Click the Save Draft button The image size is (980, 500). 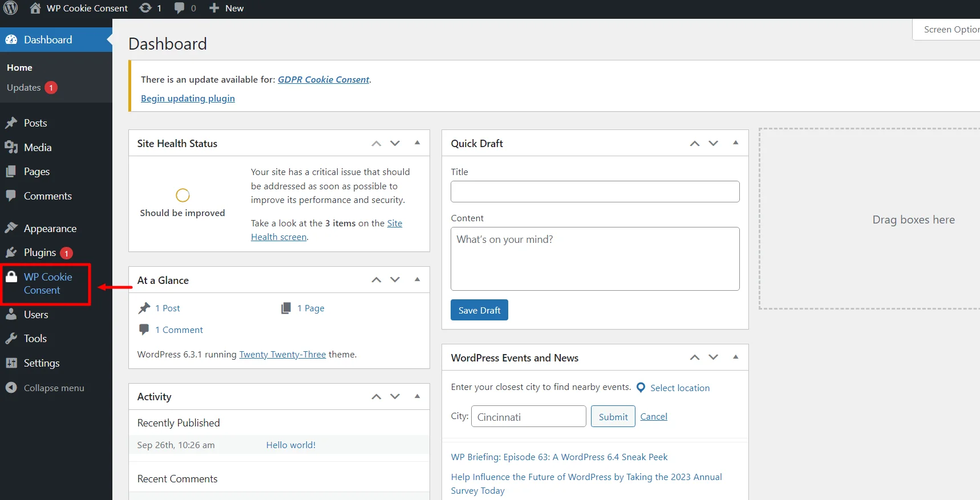[479, 310]
